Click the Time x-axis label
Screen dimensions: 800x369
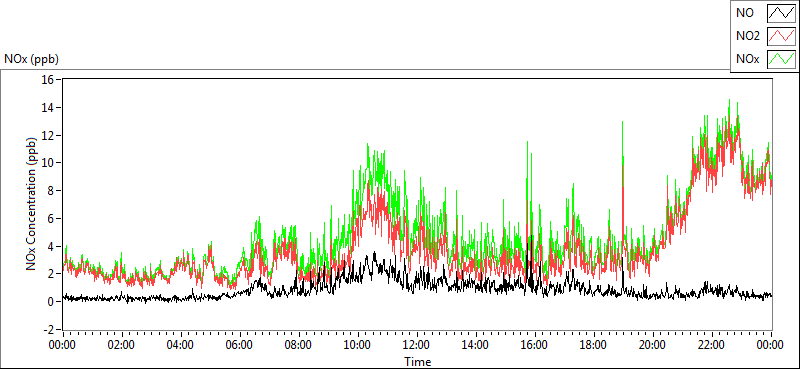point(417,362)
